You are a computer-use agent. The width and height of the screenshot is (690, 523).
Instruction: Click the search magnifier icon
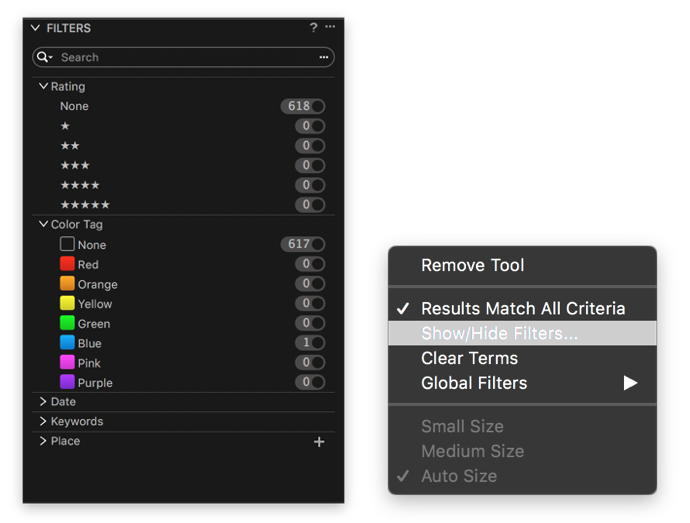click(43, 57)
